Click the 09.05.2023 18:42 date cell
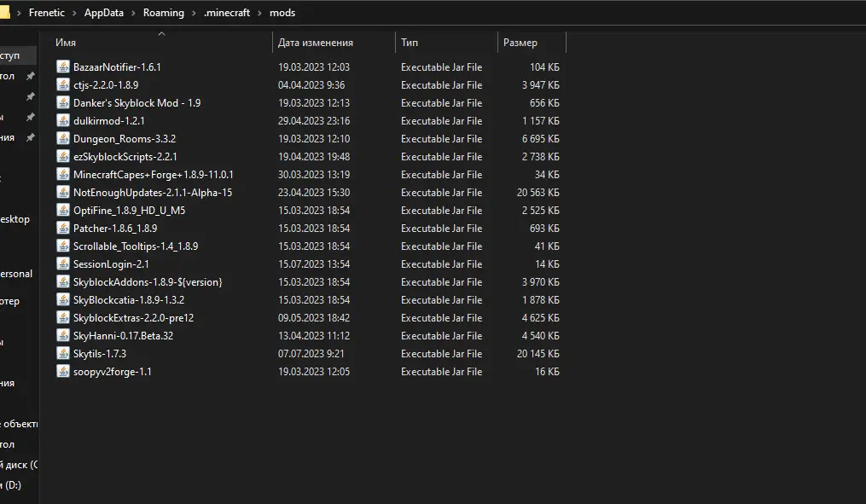The image size is (866, 504). coord(314,318)
